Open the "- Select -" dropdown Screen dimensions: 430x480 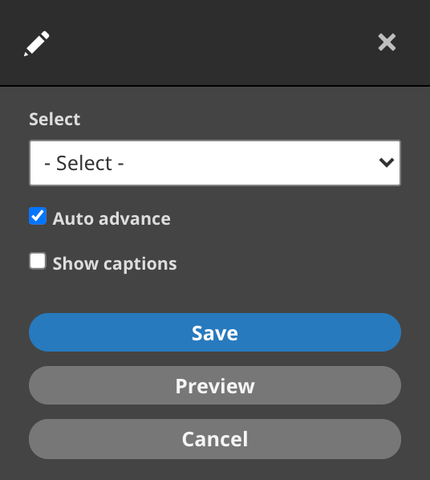[x=215, y=163]
